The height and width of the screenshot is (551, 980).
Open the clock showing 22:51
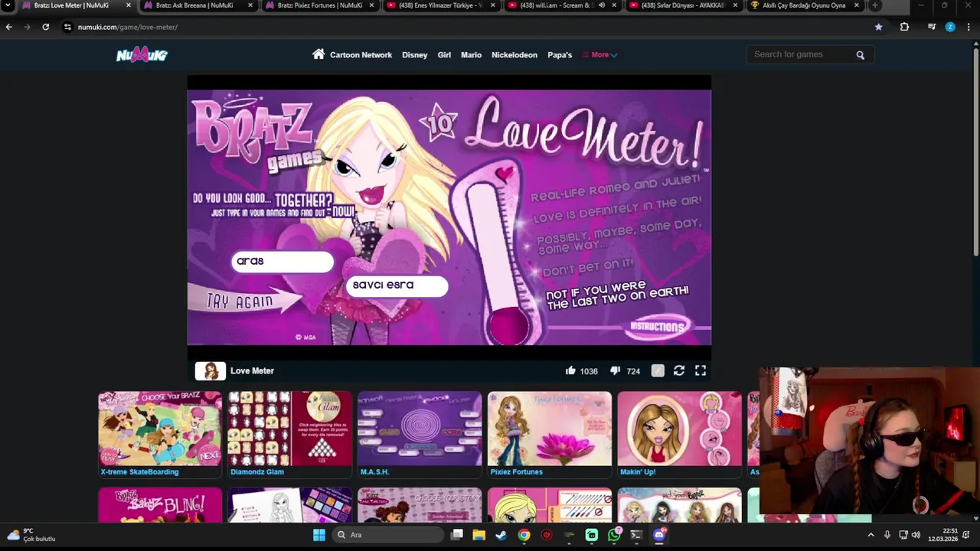[942, 535]
